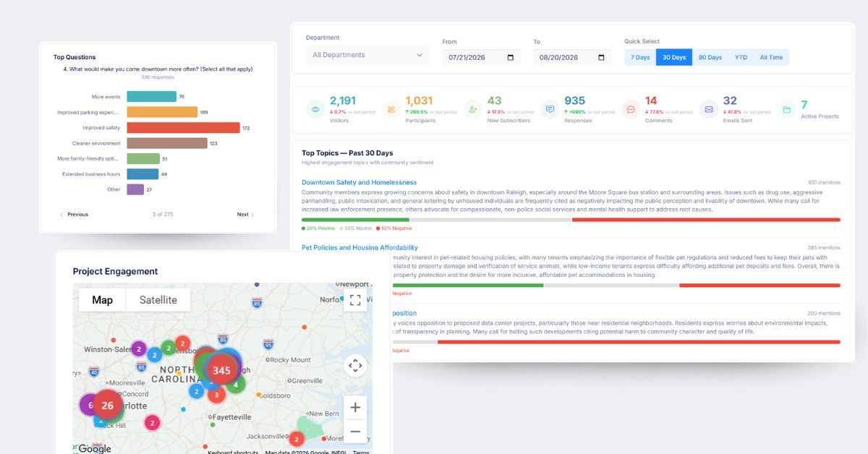Viewport: 868px width, 454px height.
Task: Click the red 345 map cluster marker
Action: tap(221, 370)
